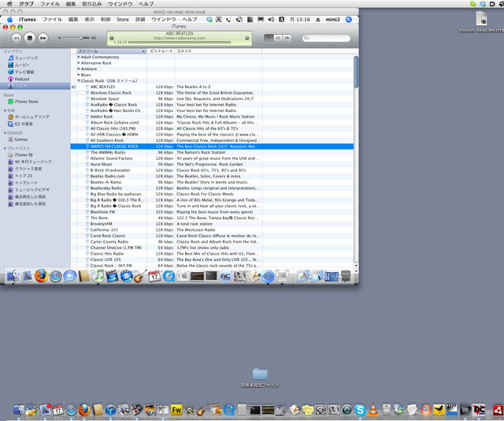504x421 pixels.
Task: Click QuickTime Player in the remote dock
Action: 169,276
